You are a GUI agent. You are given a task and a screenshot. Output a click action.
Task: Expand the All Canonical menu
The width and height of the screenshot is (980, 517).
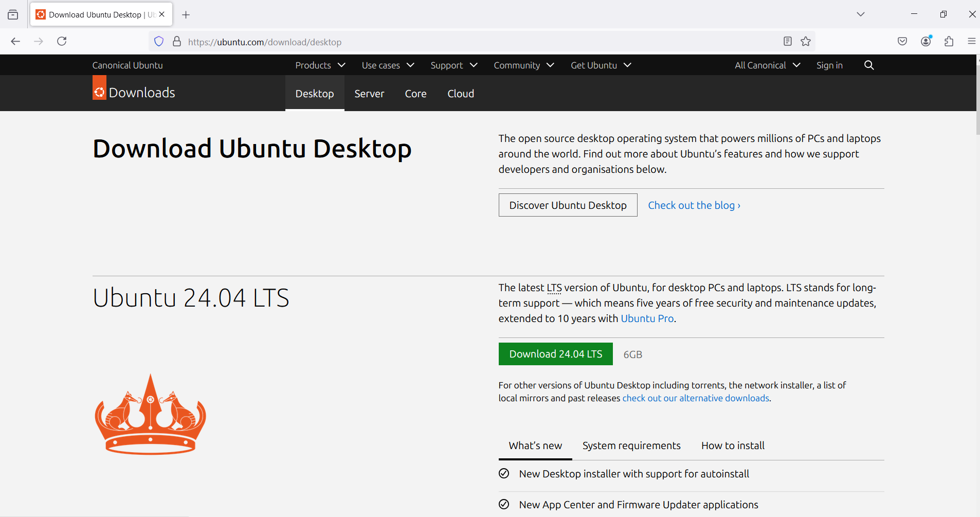pos(767,65)
